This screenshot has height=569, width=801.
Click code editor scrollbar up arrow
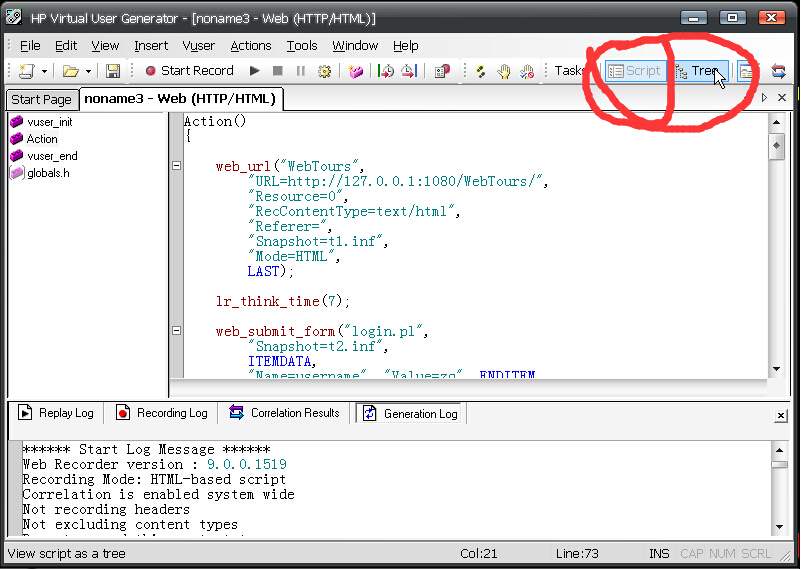(x=776, y=122)
